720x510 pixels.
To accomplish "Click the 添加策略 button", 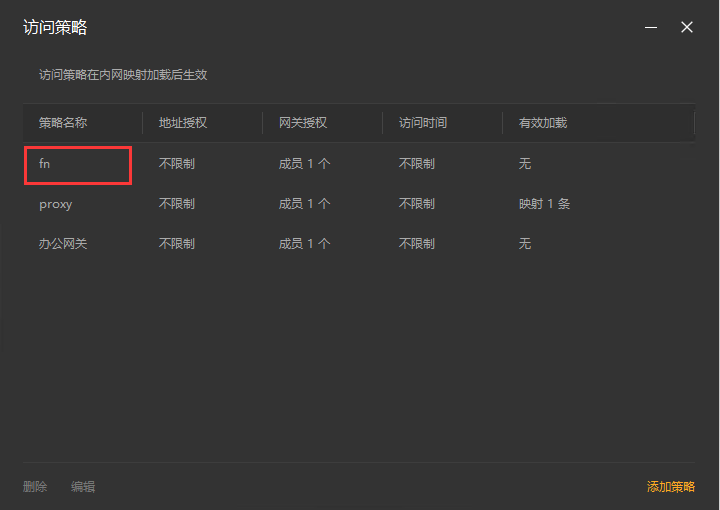I will pos(670,487).
